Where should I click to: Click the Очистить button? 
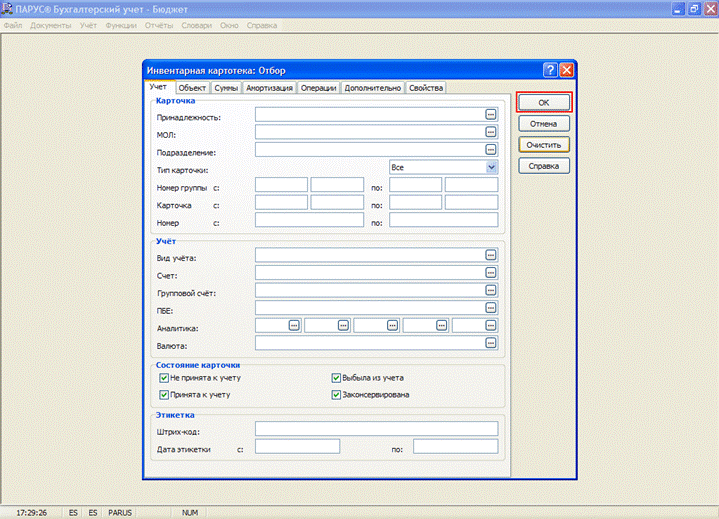(544, 145)
